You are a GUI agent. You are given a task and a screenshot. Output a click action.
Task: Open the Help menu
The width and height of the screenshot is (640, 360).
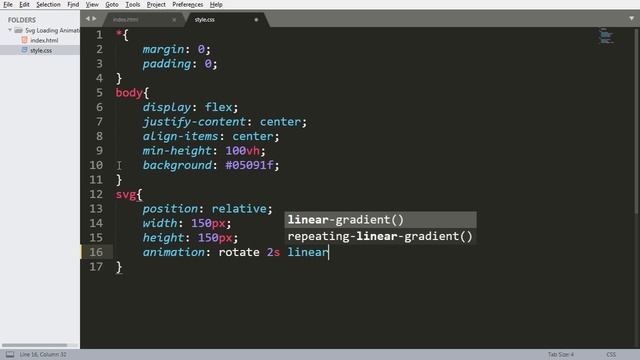(216, 4)
